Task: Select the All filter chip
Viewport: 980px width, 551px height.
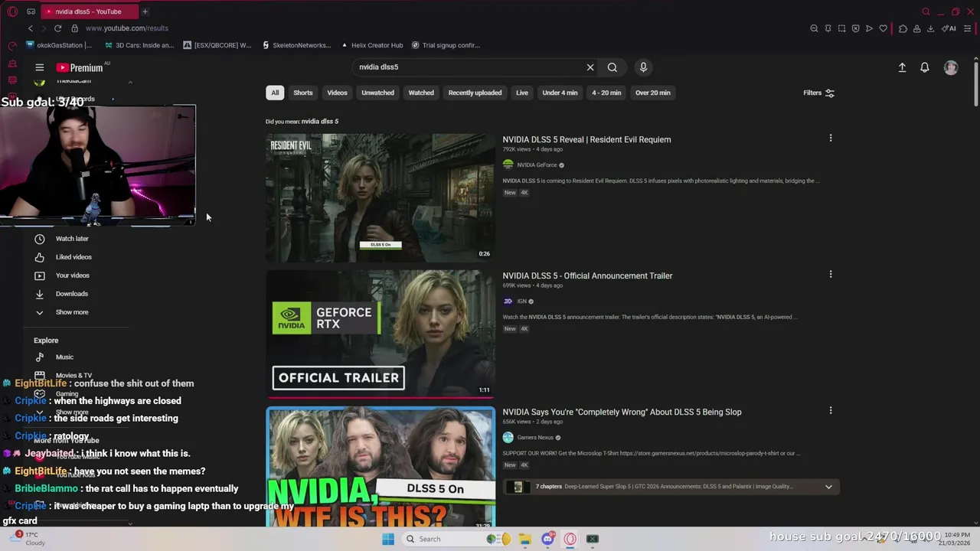Action: point(275,93)
